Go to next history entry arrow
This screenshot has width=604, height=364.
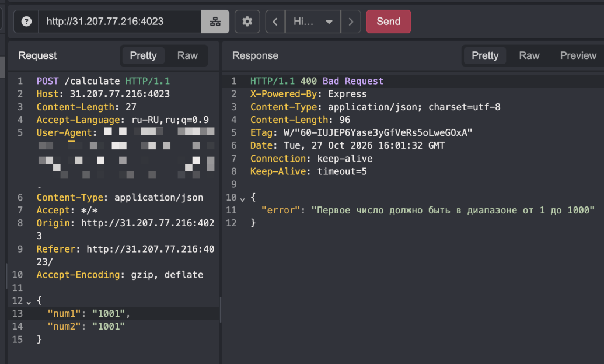pos(351,22)
